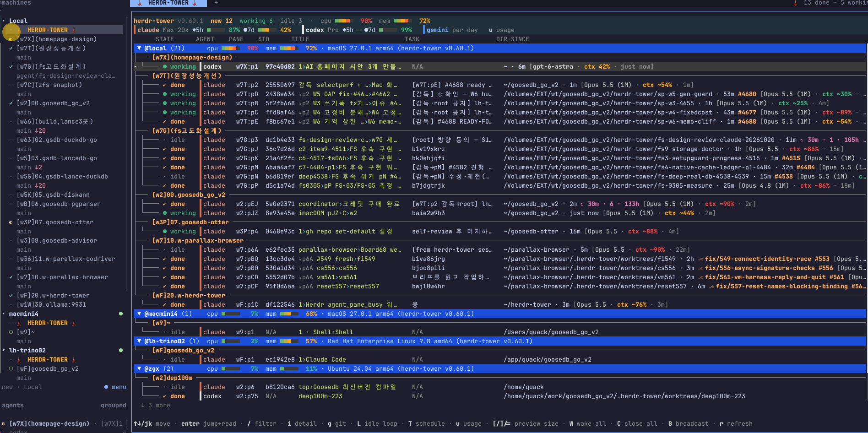Image resolution: width=868 pixels, height=433 pixels.
Task: Click the branch icon before fix/556-async-signature-checks
Action: [700, 268]
